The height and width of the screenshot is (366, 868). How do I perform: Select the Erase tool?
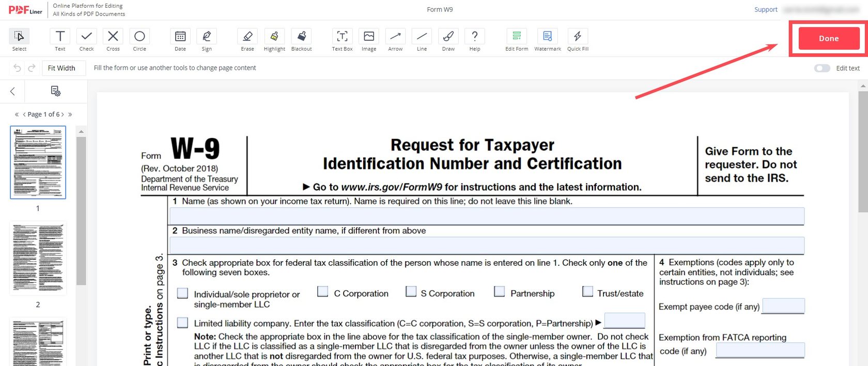coord(247,40)
